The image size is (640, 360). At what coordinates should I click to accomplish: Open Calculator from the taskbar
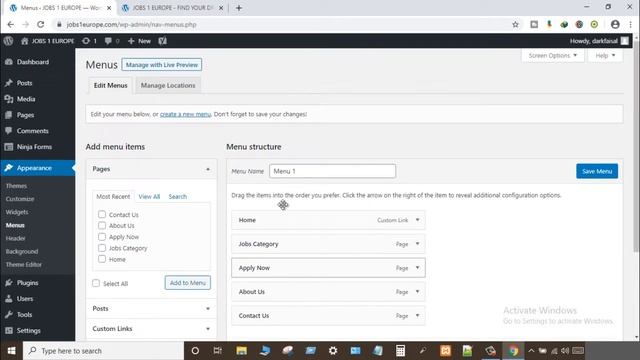click(400, 351)
